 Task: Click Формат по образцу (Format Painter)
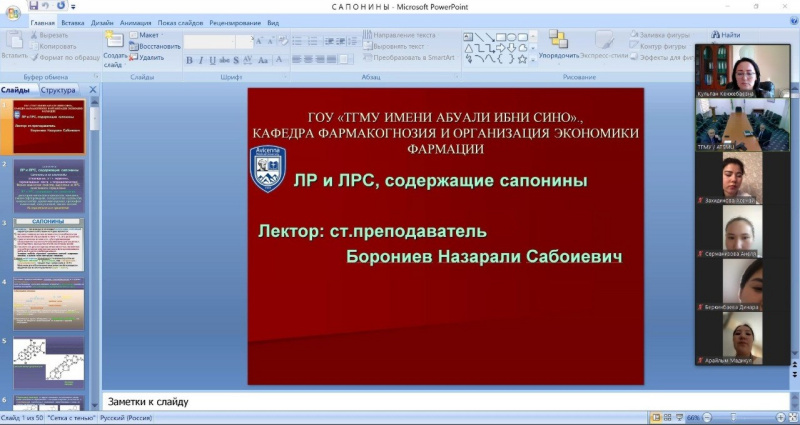click(65, 57)
